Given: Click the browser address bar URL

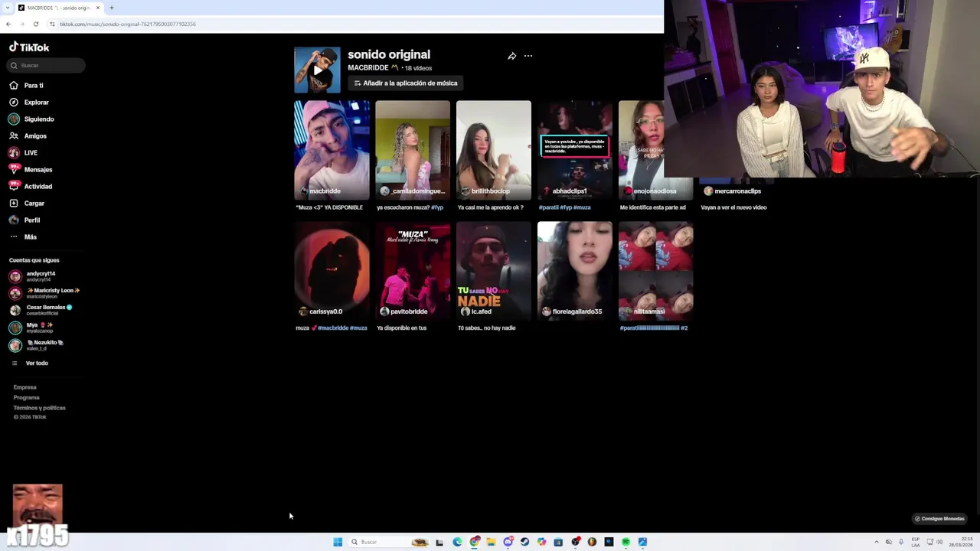Looking at the screenshot, I should pyautogui.click(x=128, y=24).
